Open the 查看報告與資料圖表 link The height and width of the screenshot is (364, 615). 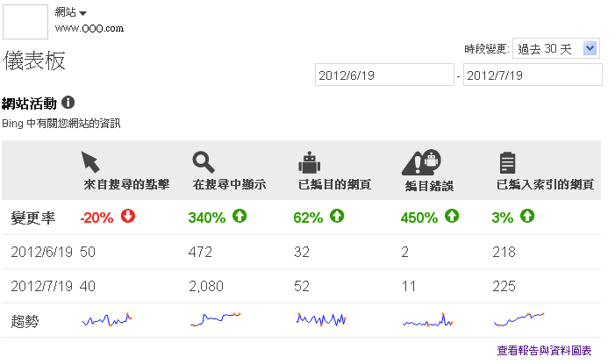click(x=544, y=351)
